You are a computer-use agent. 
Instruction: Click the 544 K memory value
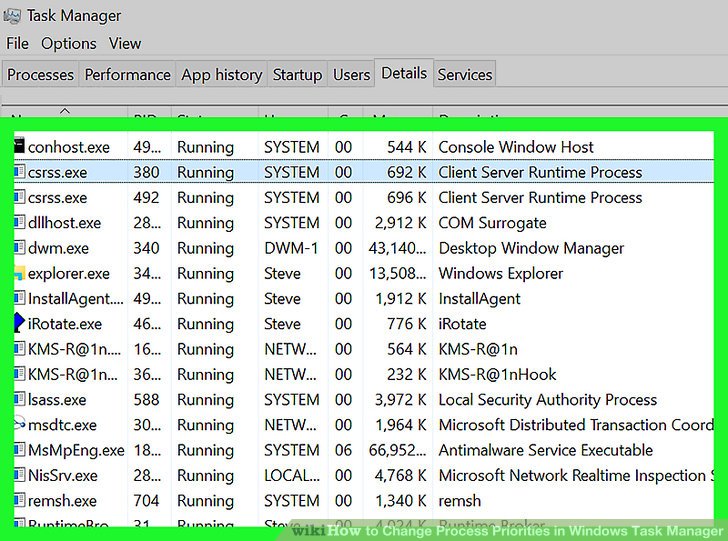(406, 147)
